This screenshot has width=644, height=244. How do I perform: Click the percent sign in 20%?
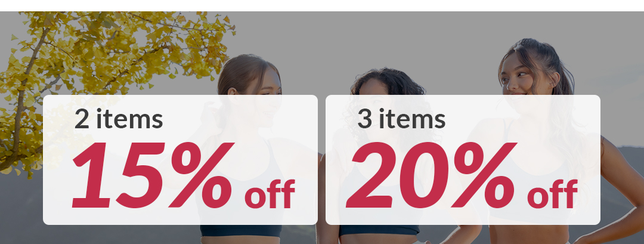coord(484,175)
